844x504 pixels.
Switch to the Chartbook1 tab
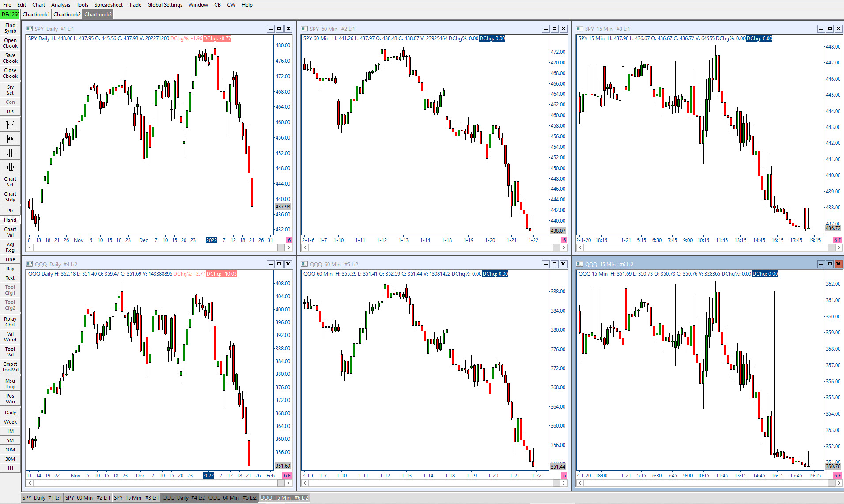36,15
